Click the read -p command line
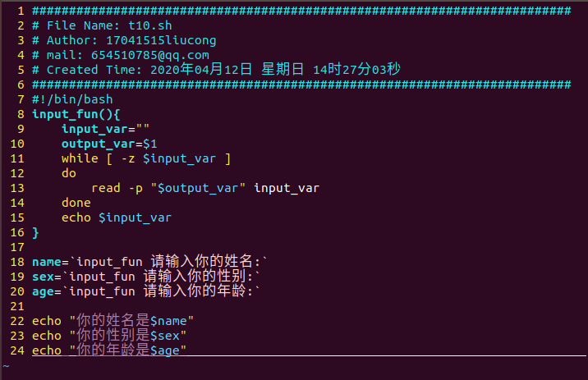This screenshot has height=380, width=588. pos(205,188)
